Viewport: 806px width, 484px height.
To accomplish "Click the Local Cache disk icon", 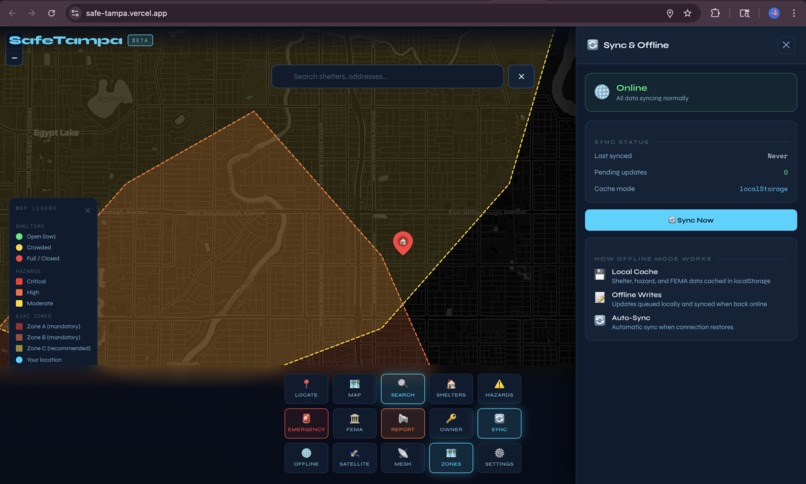I will coord(600,274).
